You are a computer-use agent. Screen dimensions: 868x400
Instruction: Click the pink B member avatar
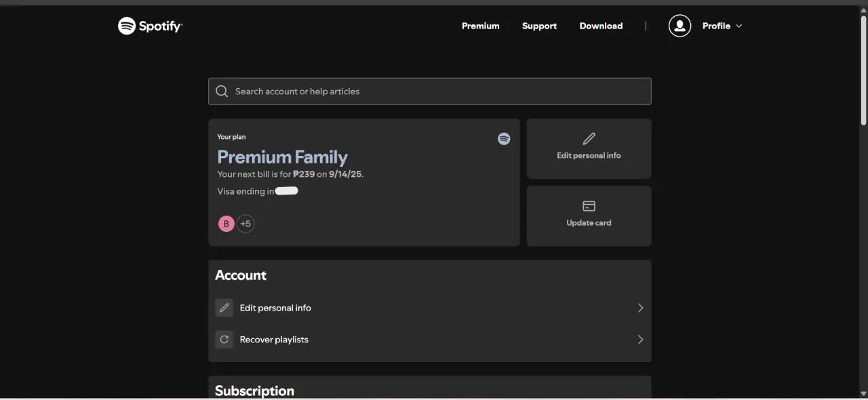[226, 224]
